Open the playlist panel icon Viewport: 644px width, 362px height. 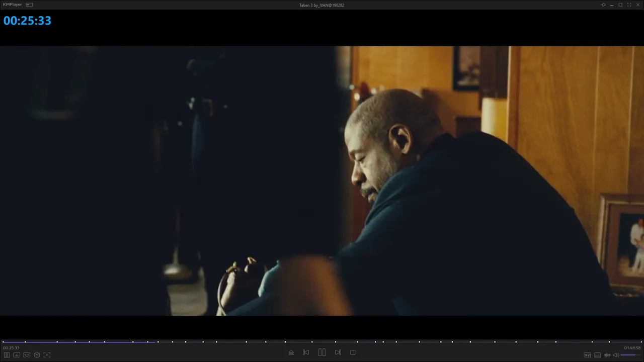7,355
